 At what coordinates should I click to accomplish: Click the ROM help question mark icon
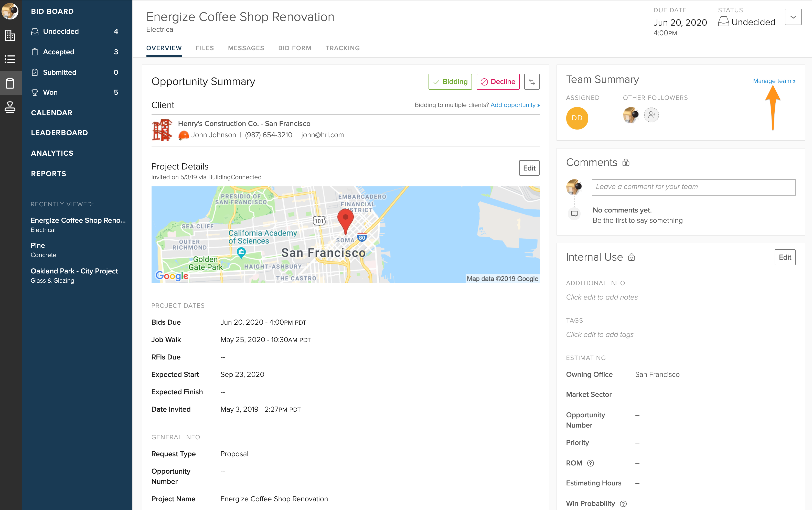click(591, 463)
